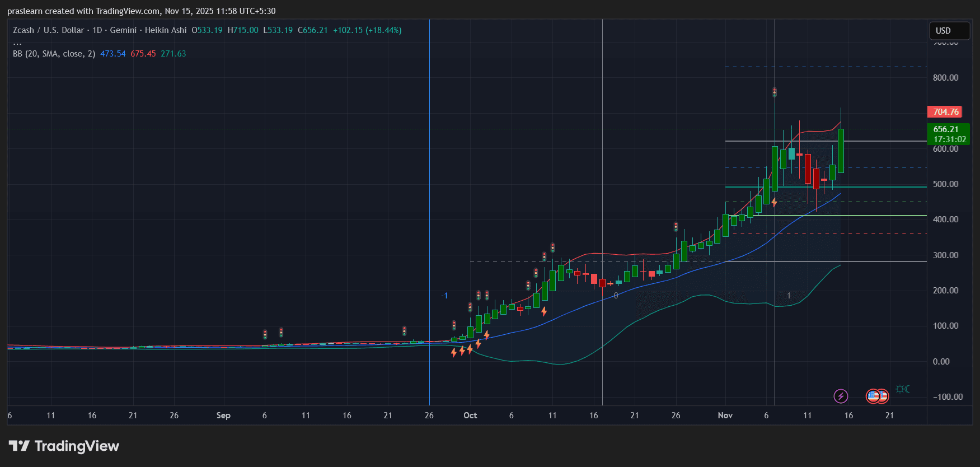Click the orange lightning bolt below Oct 10 candle

pyautogui.click(x=544, y=311)
